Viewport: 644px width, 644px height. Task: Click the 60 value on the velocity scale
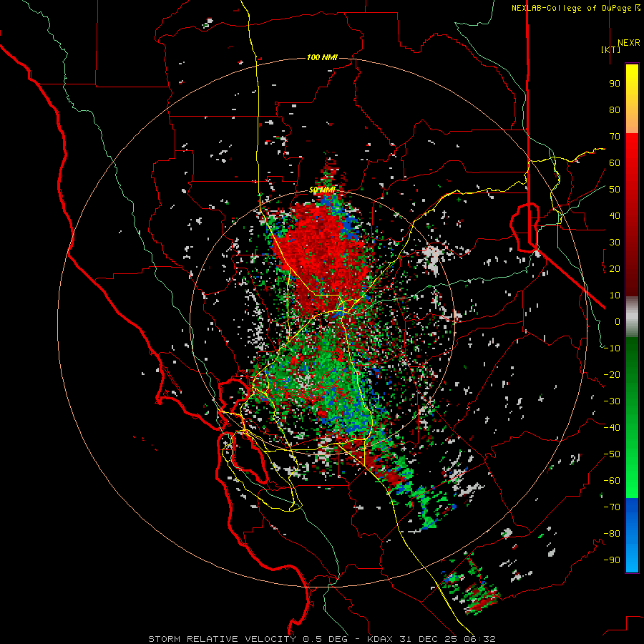(615, 163)
